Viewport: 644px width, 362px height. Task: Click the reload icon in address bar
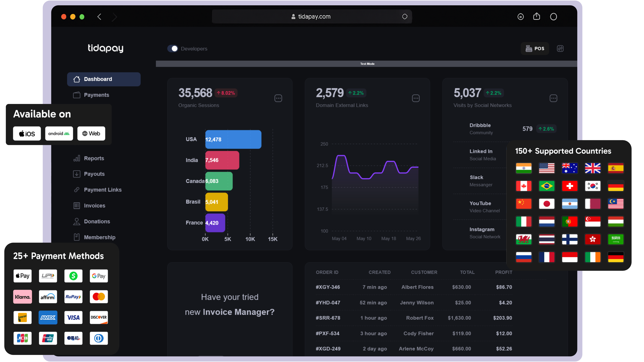coord(405,17)
